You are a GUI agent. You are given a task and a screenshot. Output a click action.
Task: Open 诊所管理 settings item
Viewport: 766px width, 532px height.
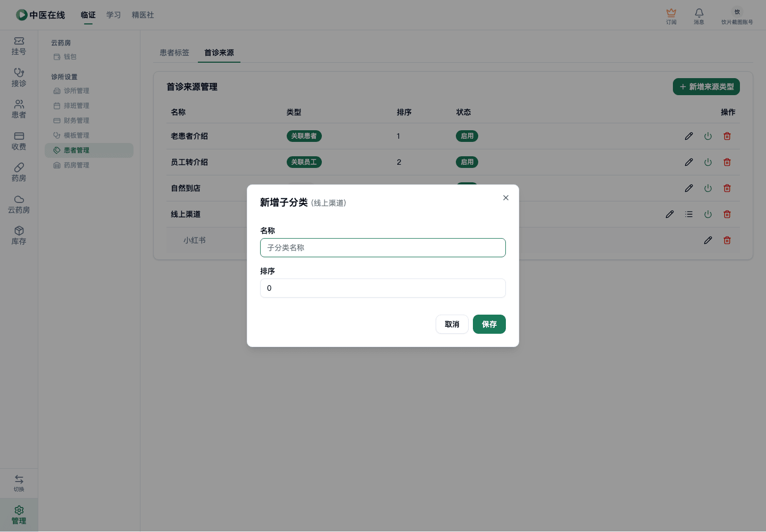(71, 91)
